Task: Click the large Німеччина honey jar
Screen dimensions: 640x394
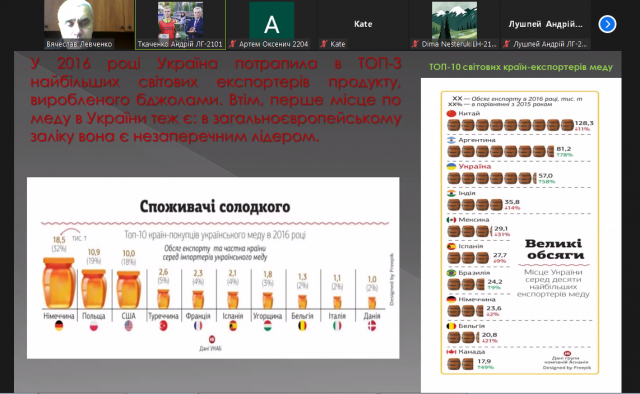Action: pos(59,283)
